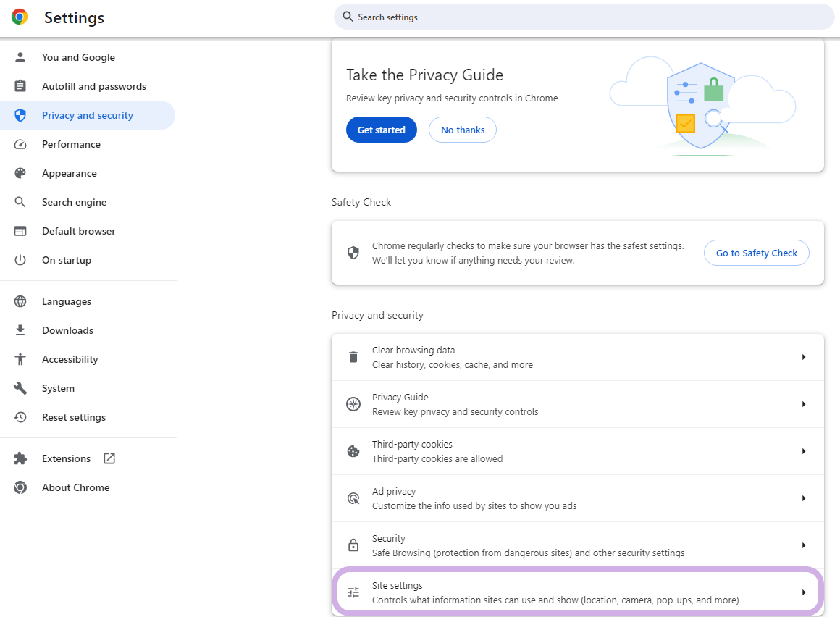Click the 'Clear history, cookies, cache, and more' text
The image size is (840, 617).
[x=453, y=365]
